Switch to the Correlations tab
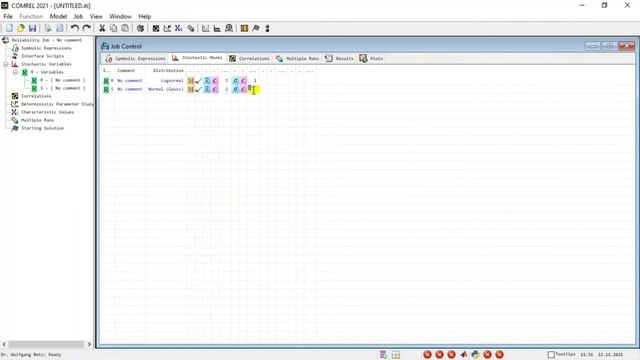The image size is (640, 360). 249,58
